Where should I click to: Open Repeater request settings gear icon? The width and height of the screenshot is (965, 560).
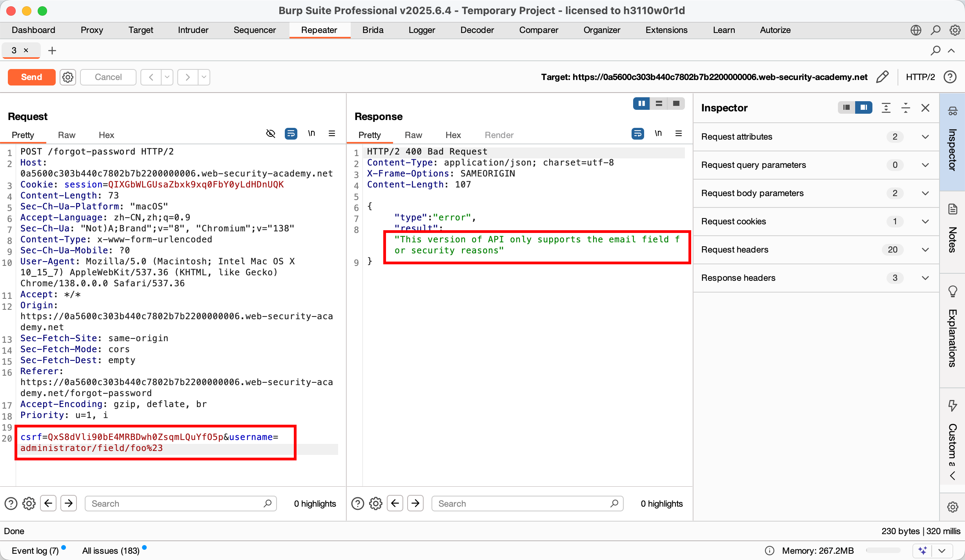[x=68, y=77]
